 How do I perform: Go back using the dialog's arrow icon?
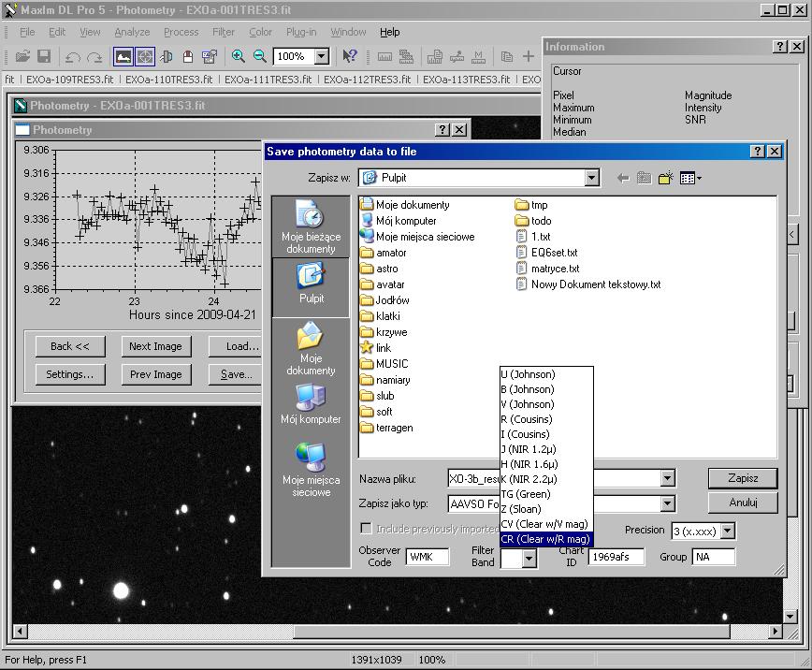pyautogui.click(x=623, y=178)
